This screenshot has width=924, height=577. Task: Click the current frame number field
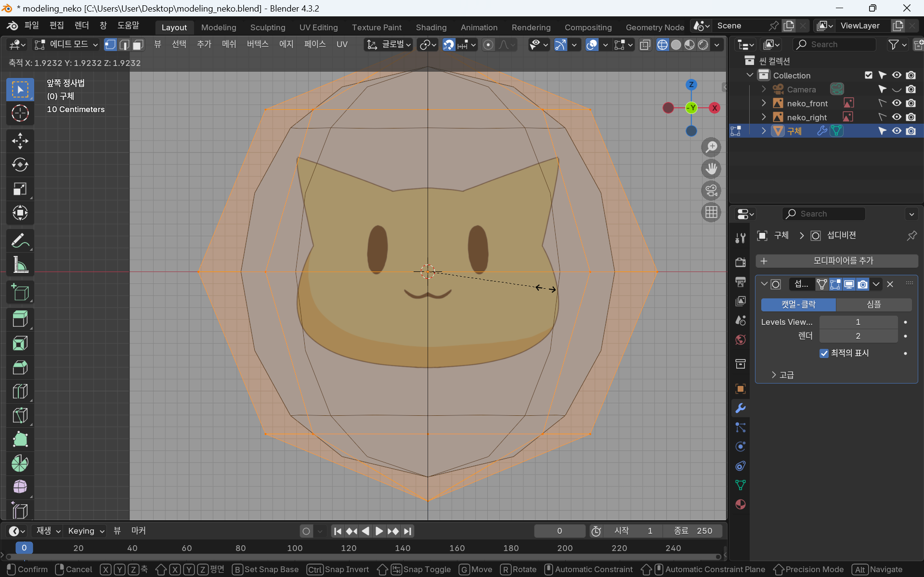[x=560, y=531]
